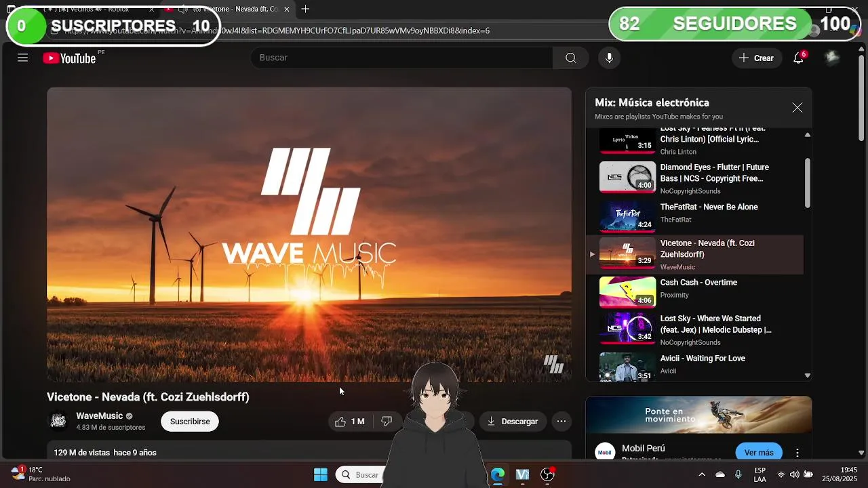Select TheFatRat - Never Be Alone title
Image resolution: width=868 pixels, height=488 pixels.
(x=709, y=207)
